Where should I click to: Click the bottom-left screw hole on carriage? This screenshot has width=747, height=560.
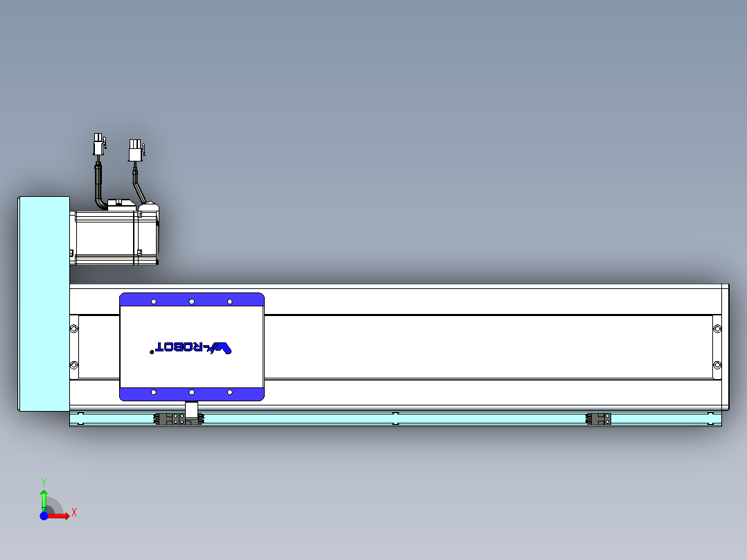154,392
